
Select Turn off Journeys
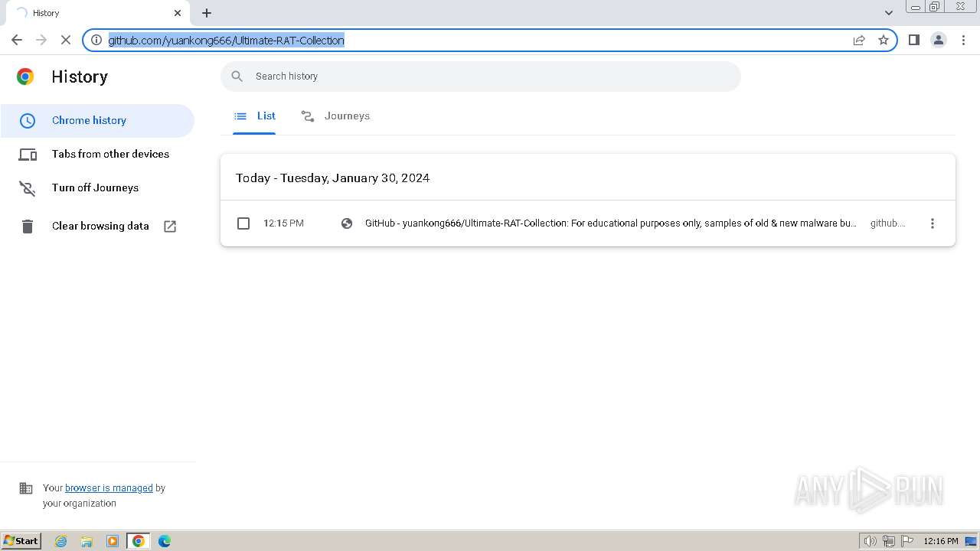pos(97,187)
